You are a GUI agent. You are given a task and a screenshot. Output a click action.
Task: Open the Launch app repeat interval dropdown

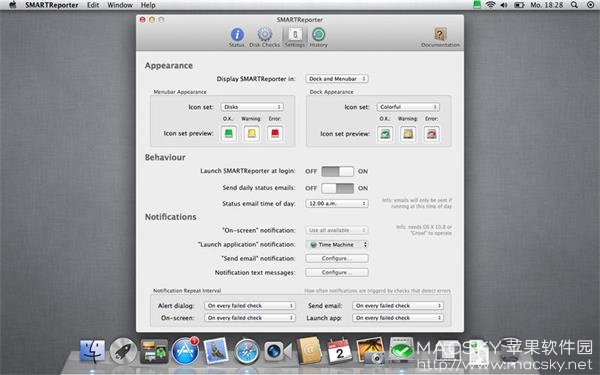(x=398, y=318)
